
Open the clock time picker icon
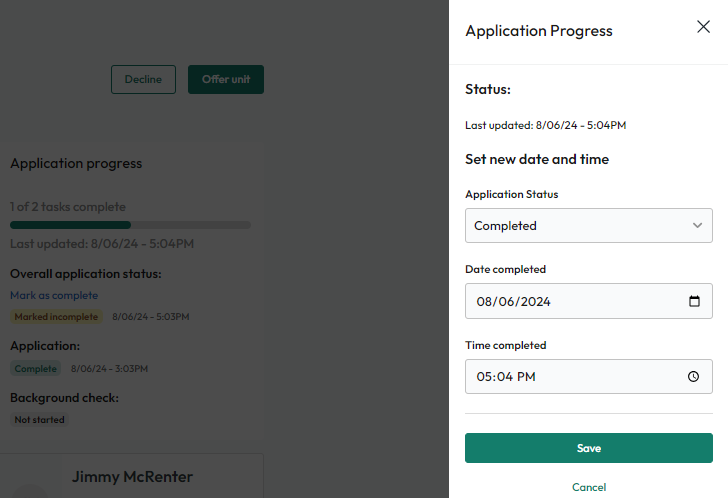pos(693,376)
